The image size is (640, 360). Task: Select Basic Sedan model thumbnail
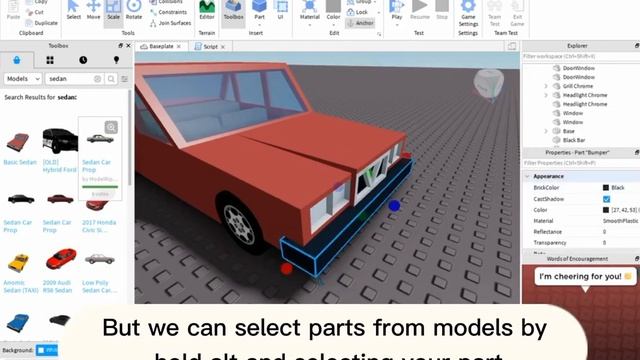pyautogui.click(x=18, y=142)
